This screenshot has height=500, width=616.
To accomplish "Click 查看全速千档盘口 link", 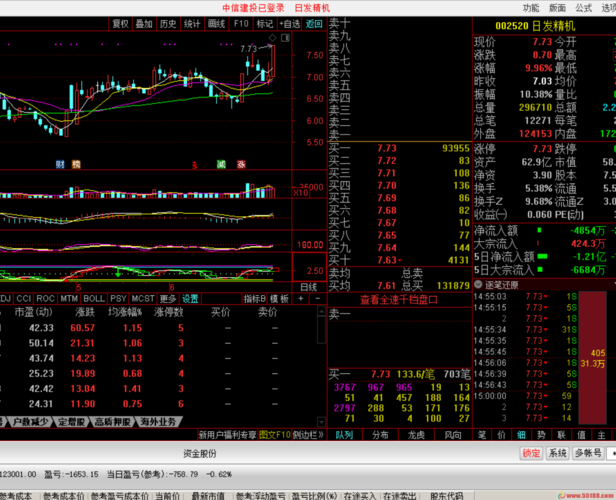I will 399,298.
